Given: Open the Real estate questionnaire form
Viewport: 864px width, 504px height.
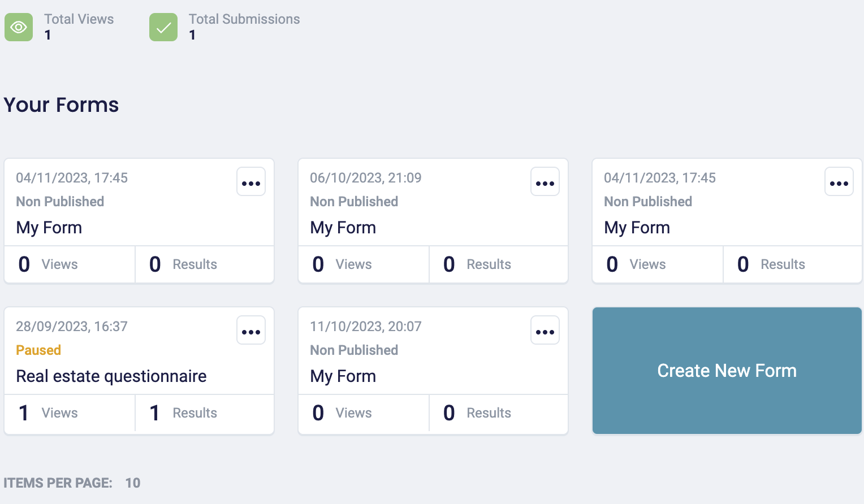Looking at the screenshot, I should click(111, 376).
